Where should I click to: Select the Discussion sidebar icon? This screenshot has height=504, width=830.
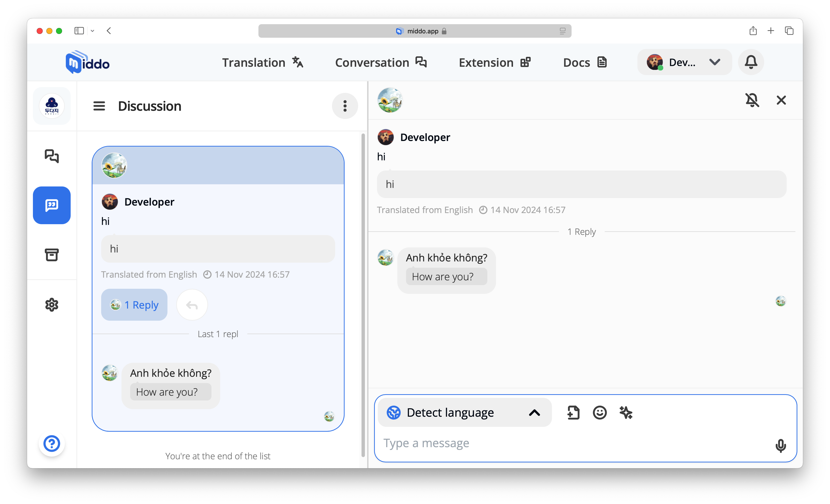coord(52,205)
